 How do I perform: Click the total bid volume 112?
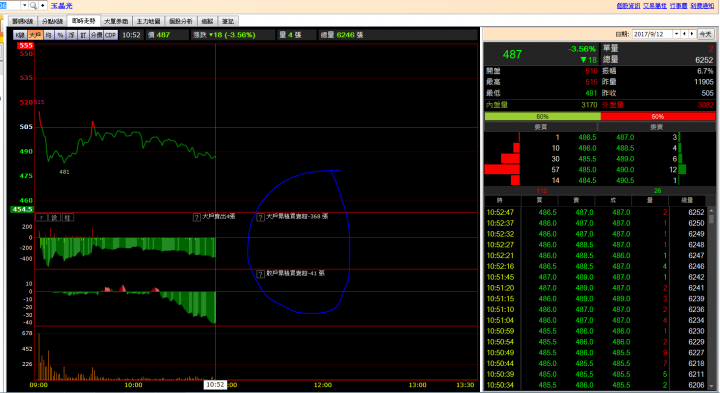tap(542, 191)
